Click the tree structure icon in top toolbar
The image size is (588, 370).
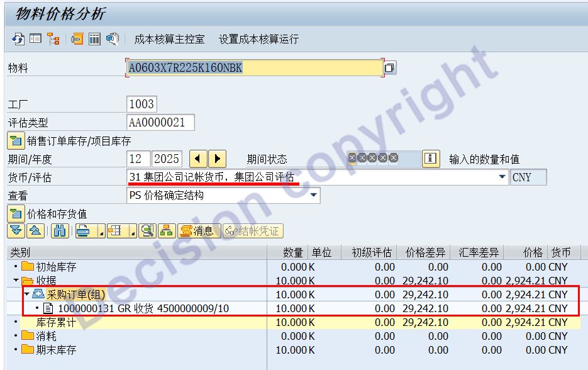tap(53, 39)
